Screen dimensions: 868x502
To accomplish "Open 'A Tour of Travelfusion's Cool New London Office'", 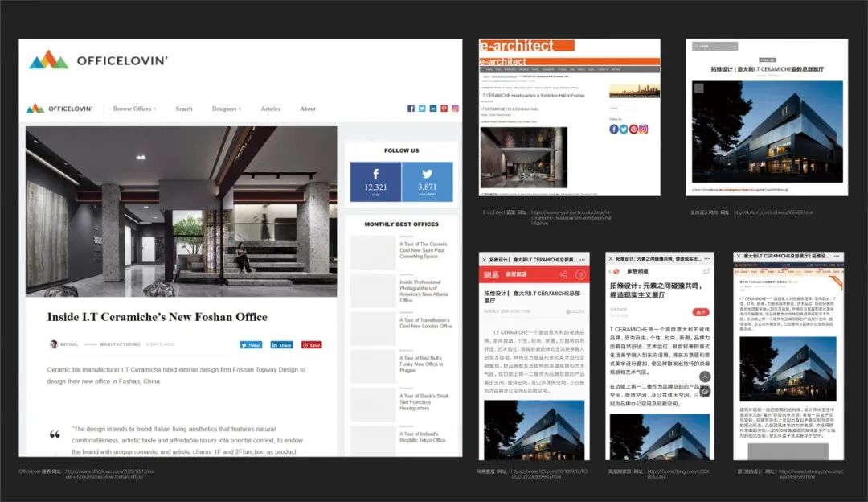I will point(426,323).
